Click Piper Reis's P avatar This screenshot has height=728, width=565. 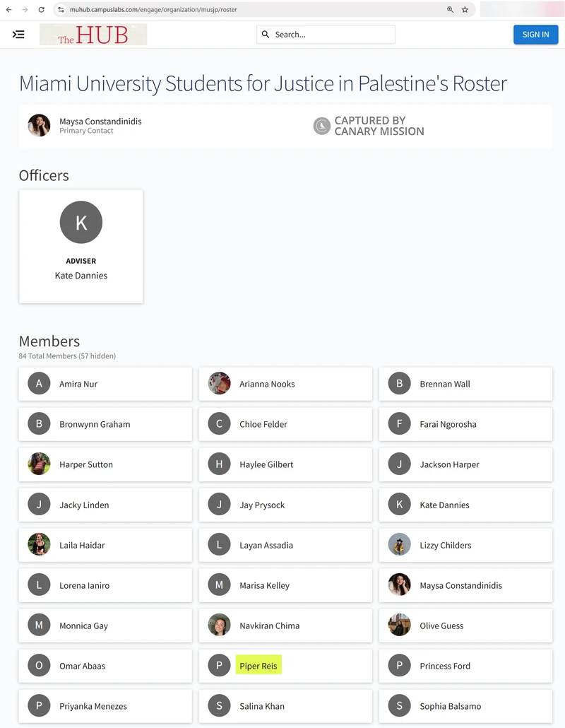[x=219, y=666]
